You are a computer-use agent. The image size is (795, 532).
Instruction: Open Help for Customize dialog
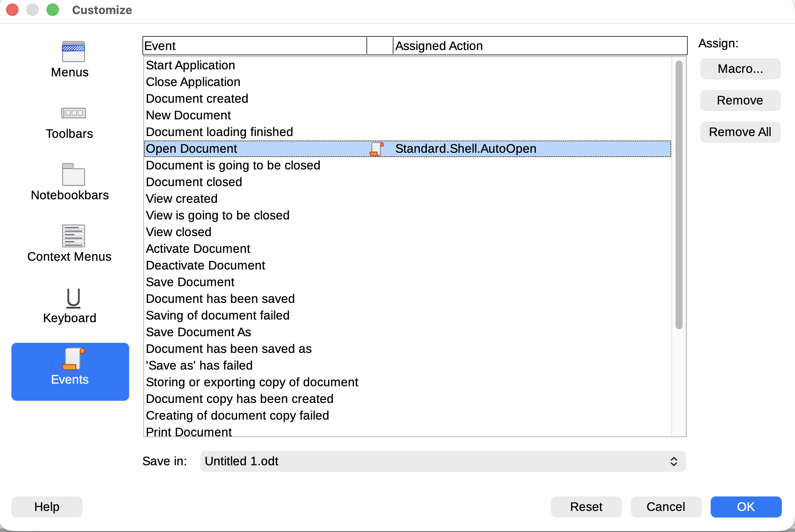coord(47,507)
